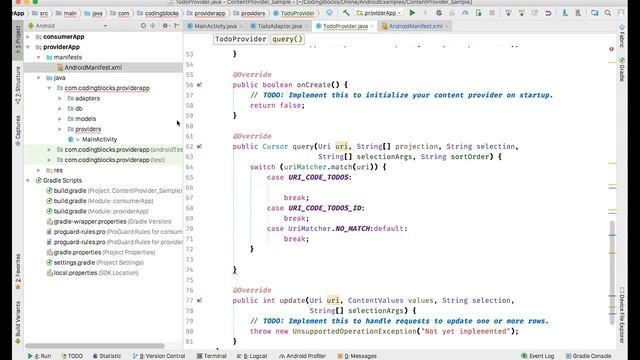Expand the adapters package
This screenshot has width=640, height=360.
[60, 98]
